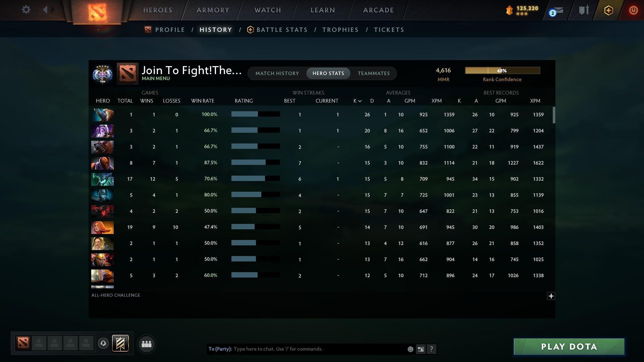Click the shield and sword armory icon
644x362 pixels.
584,10
